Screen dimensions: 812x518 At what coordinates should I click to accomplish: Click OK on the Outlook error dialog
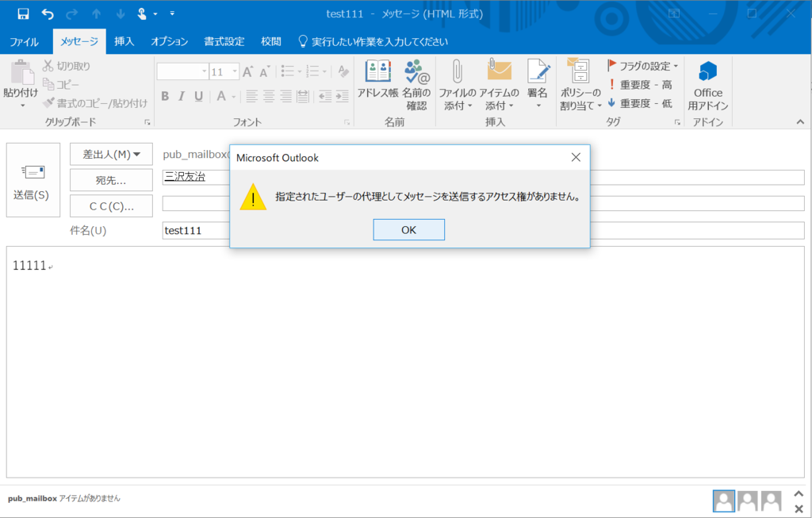coord(408,229)
